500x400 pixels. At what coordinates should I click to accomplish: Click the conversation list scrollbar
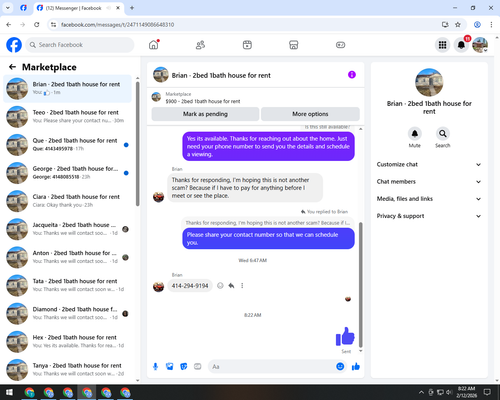(x=137, y=143)
